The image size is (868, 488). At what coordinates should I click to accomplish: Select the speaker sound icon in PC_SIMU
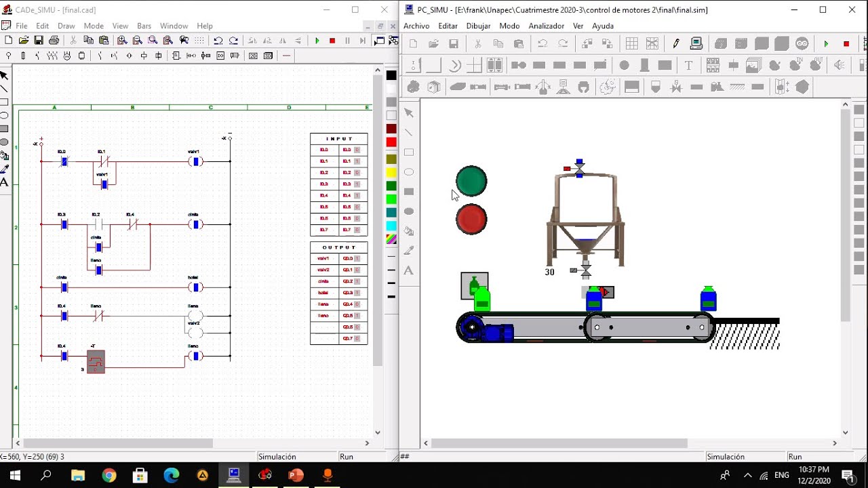click(840, 66)
